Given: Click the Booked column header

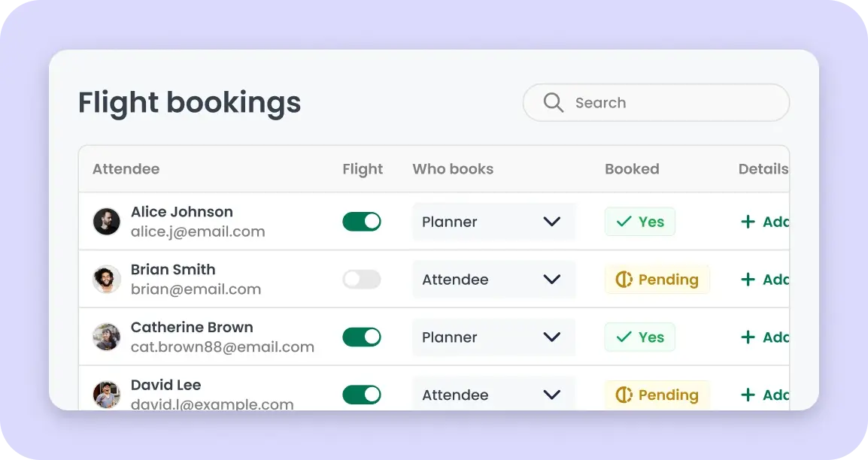Looking at the screenshot, I should click(x=632, y=169).
